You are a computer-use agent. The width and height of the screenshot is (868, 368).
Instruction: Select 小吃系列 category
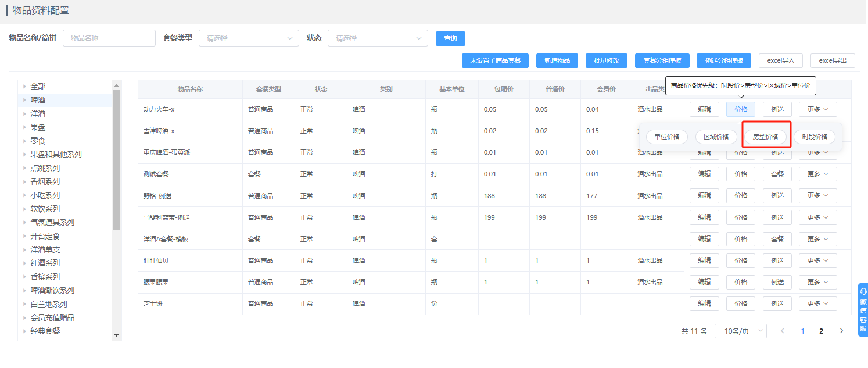click(45, 195)
